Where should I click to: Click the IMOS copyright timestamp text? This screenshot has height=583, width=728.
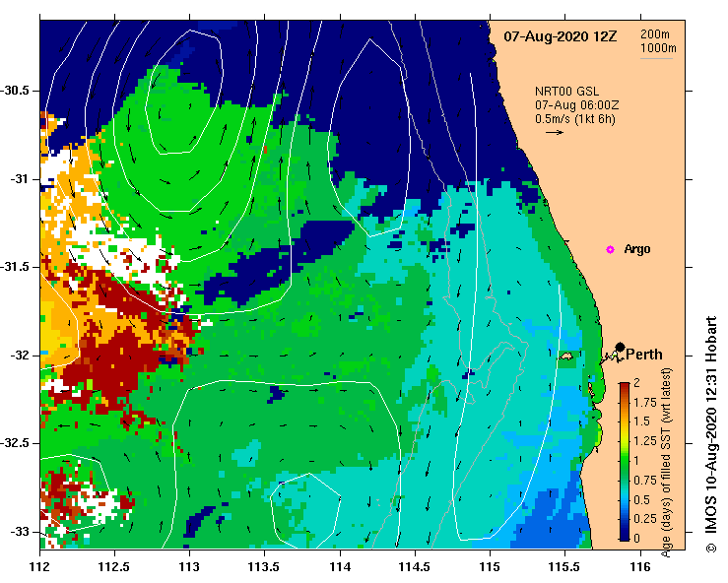click(x=711, y=434)
